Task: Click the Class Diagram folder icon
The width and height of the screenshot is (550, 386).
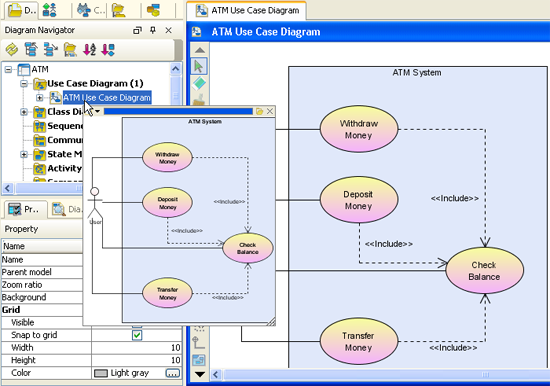Action: (x=40, y=112)
